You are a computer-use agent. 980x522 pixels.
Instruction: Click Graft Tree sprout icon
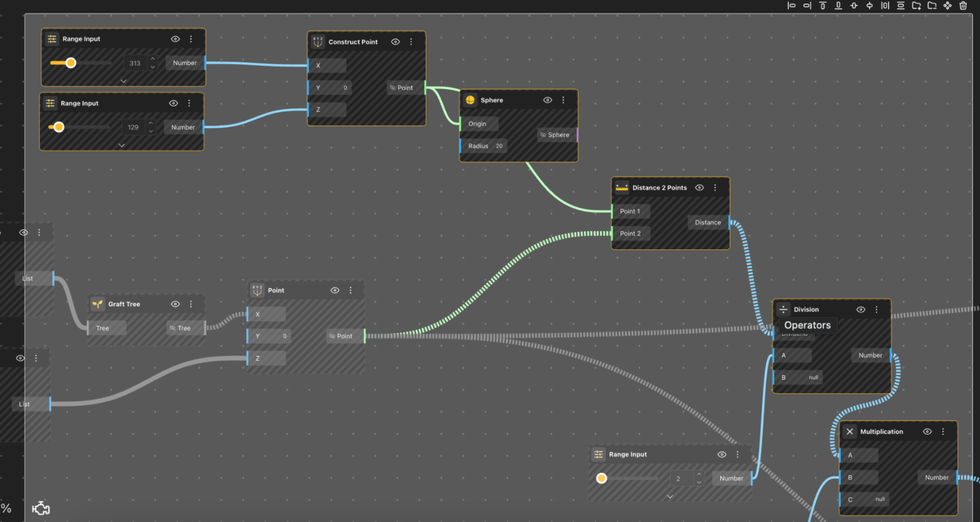click(97, 304)
